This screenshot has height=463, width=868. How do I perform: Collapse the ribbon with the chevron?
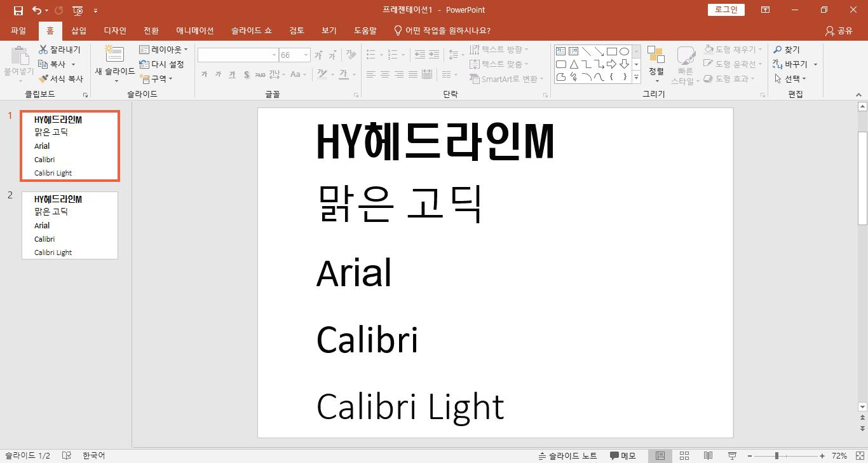[x=858, y=95]
